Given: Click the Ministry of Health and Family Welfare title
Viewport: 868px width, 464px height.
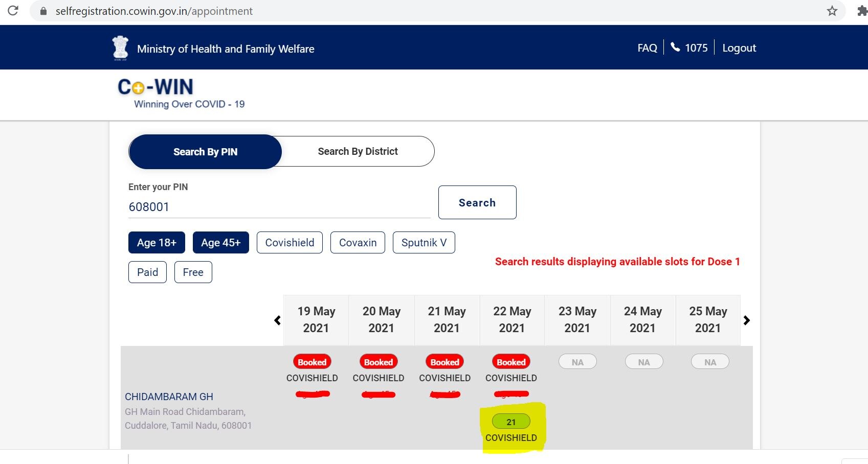Looking at the screenshot, I should coord(226,49).
